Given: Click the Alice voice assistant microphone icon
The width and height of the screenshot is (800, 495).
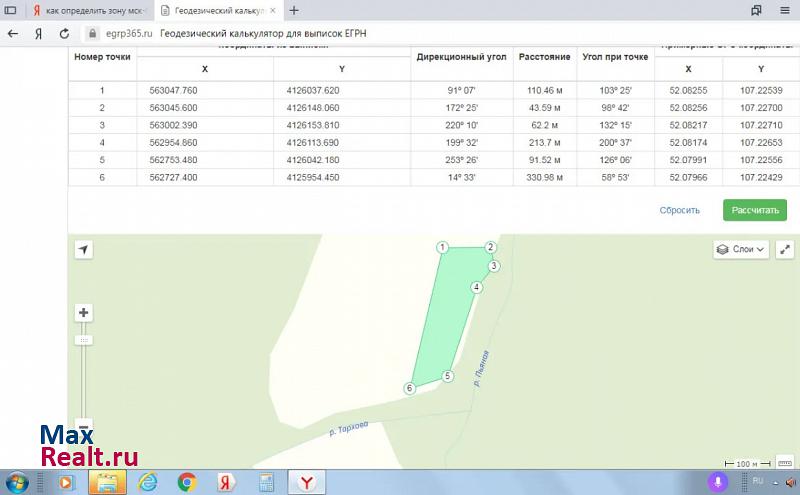Looking at the screenshot, I should [717, 481].
